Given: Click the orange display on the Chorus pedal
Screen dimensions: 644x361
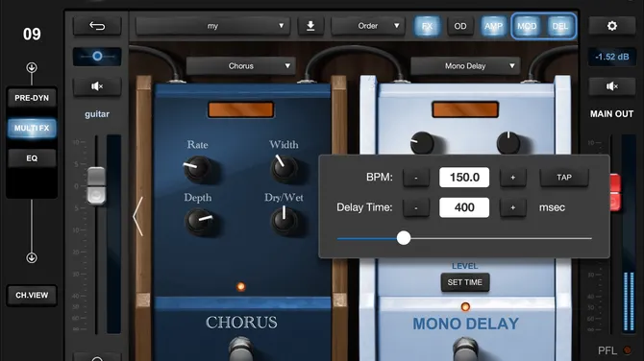Looking at the screenshot, I should (x=240, y=110).
